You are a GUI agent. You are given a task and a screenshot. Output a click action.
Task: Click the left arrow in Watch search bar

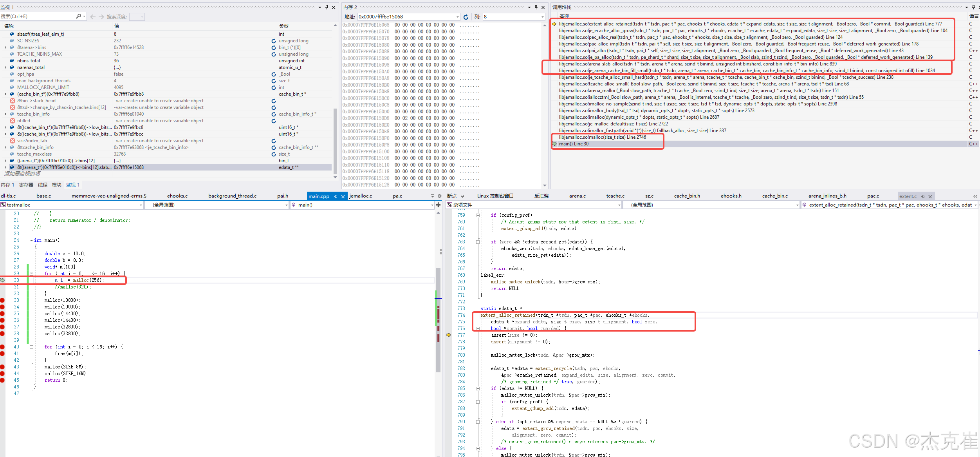coord(92,16)
